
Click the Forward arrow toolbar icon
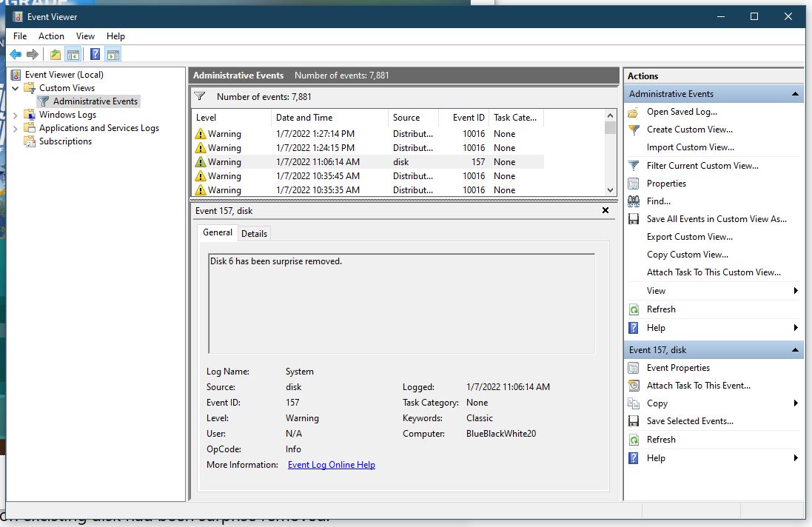click(33, 54)
